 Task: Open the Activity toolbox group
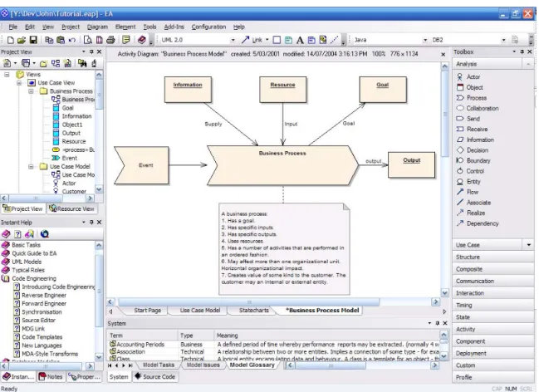[x=493, y=330]
